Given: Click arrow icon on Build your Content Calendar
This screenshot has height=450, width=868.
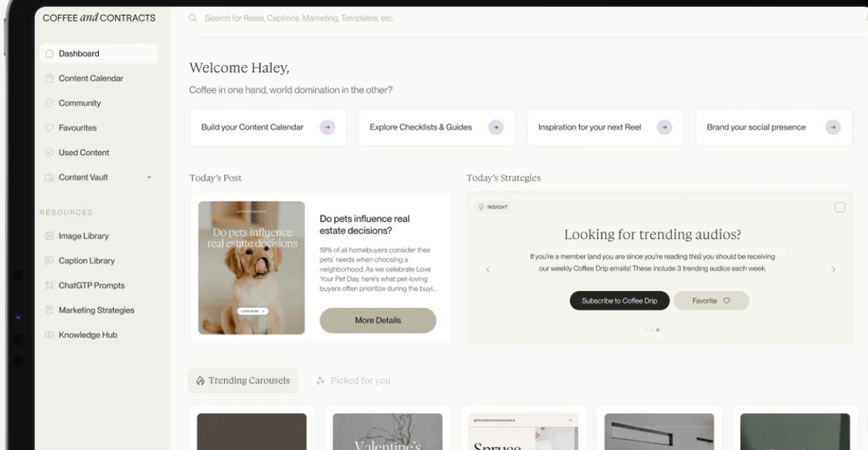Looking at the screenshot, I should pyautogui.click(x=327, y=127).
